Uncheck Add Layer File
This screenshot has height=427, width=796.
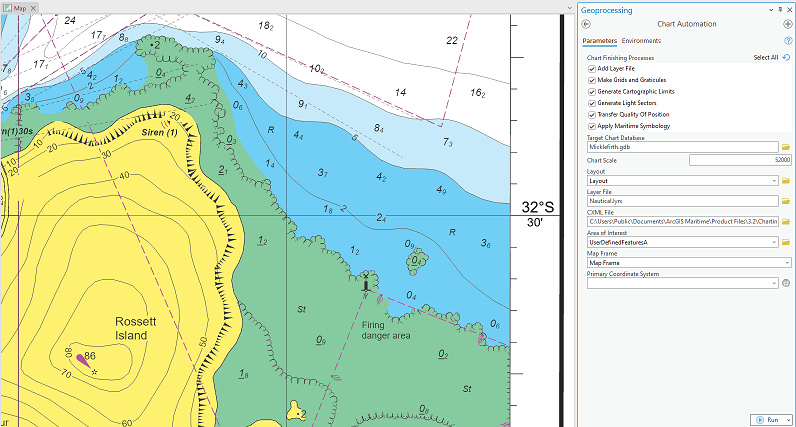coord(591,69)
